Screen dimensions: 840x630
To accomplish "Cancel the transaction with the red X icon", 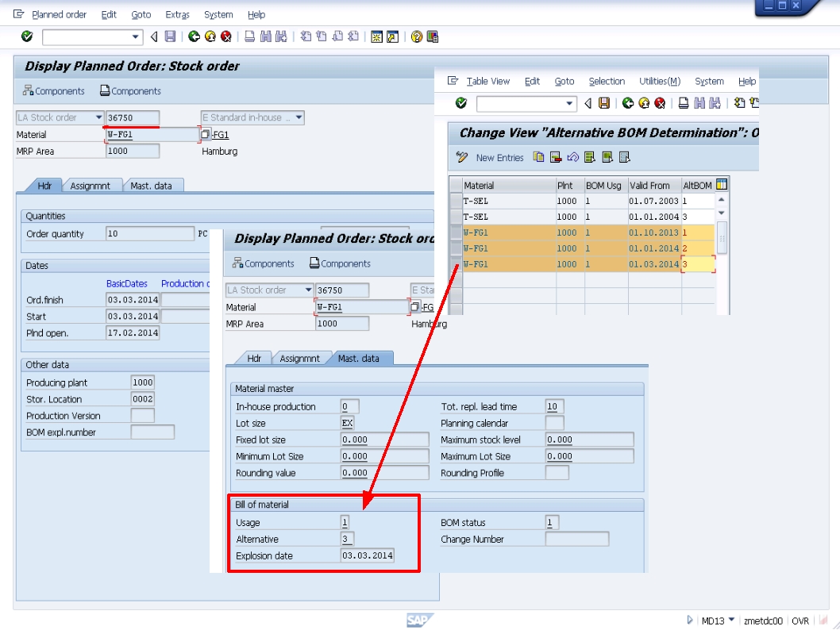I will (225, 34).
